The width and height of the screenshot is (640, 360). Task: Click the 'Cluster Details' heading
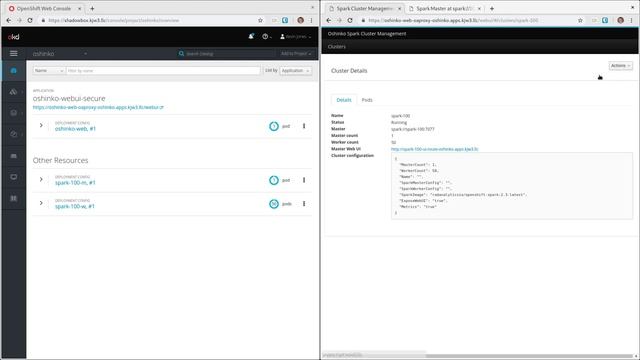coord(349,71)
